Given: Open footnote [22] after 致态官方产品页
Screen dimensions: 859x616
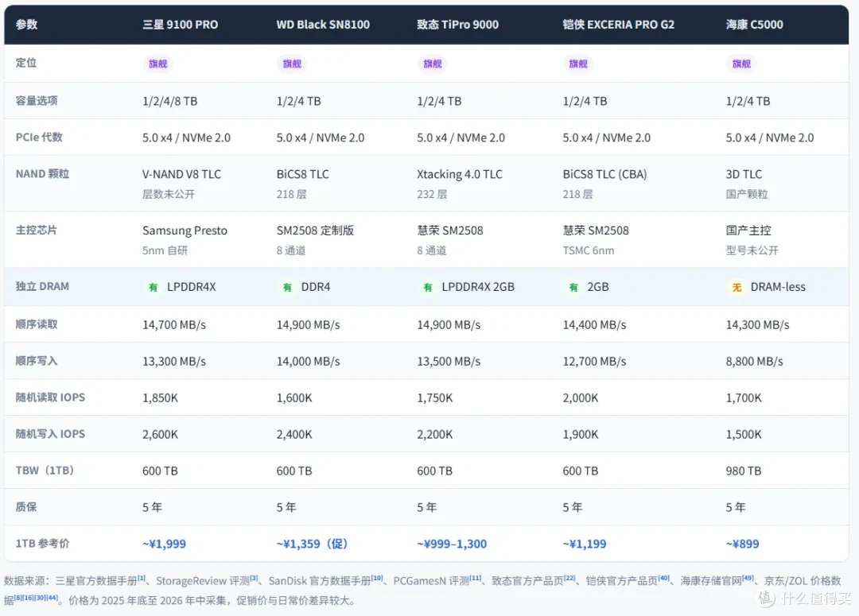Looking at the screenshot, I should (x=569, y=578).
